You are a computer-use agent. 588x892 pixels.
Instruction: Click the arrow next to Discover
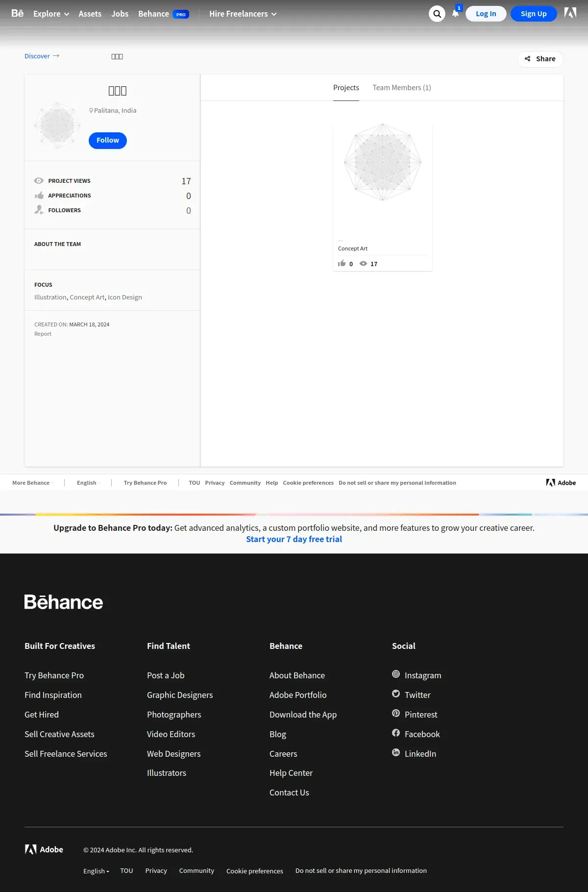coord(56,56)
